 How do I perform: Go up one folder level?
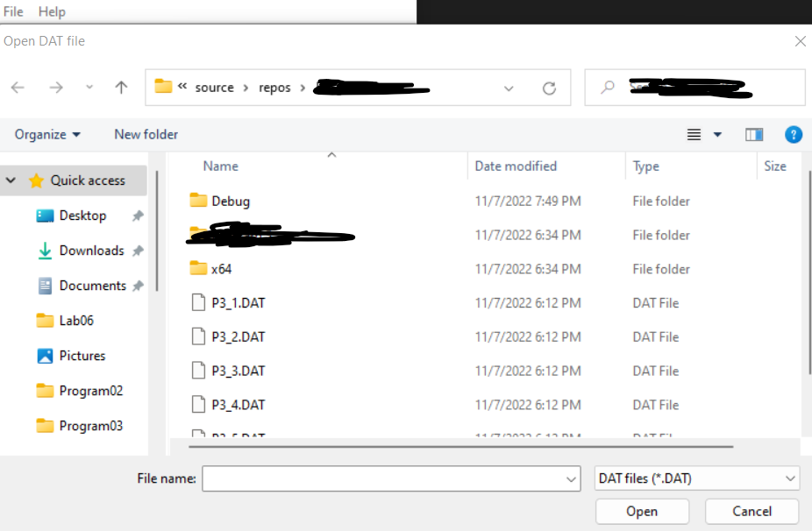[121, 88]
